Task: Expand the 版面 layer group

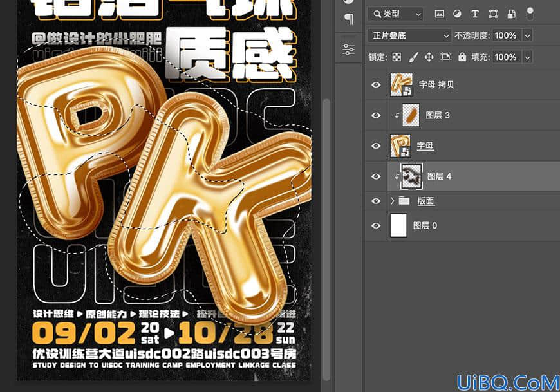Action: (x=393, y=201)
